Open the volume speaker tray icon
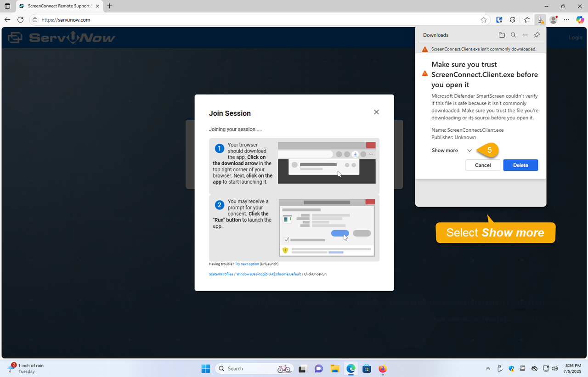 [x=555, y=369]
